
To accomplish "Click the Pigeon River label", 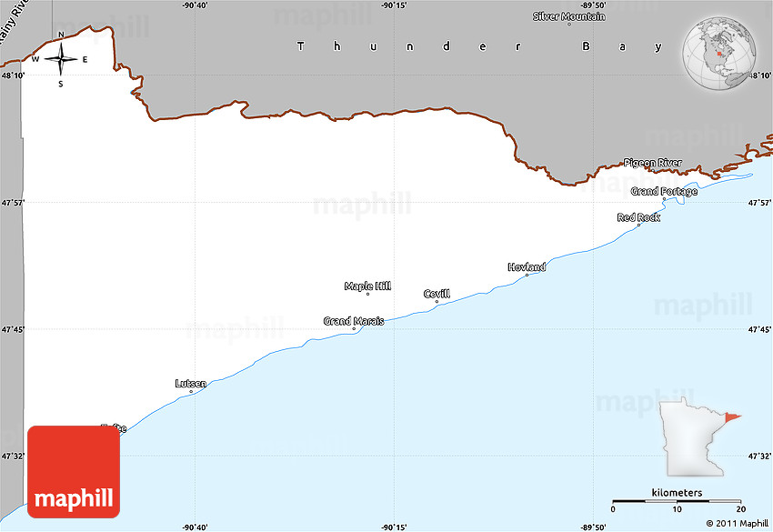I will pos(652,163).
